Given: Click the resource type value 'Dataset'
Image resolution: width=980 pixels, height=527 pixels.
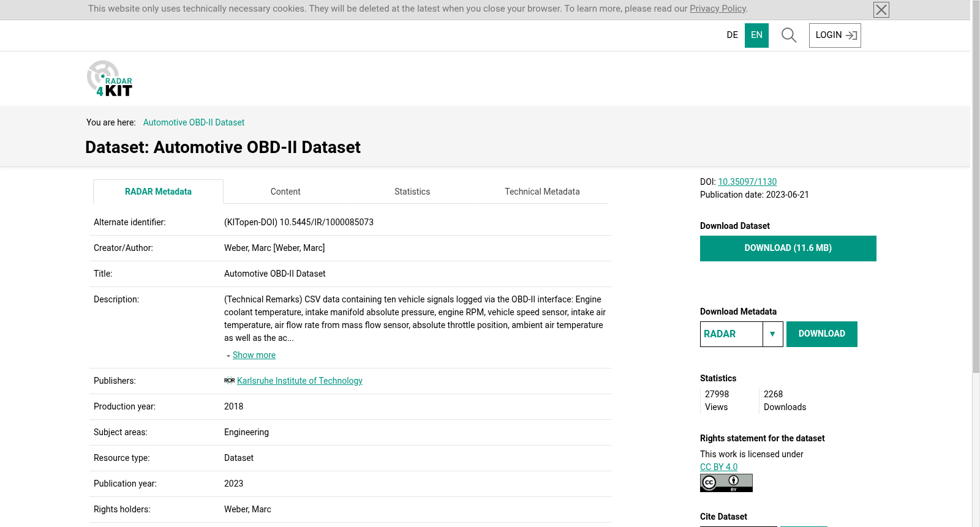Looking at the screenshot, I should pos(239,458).
